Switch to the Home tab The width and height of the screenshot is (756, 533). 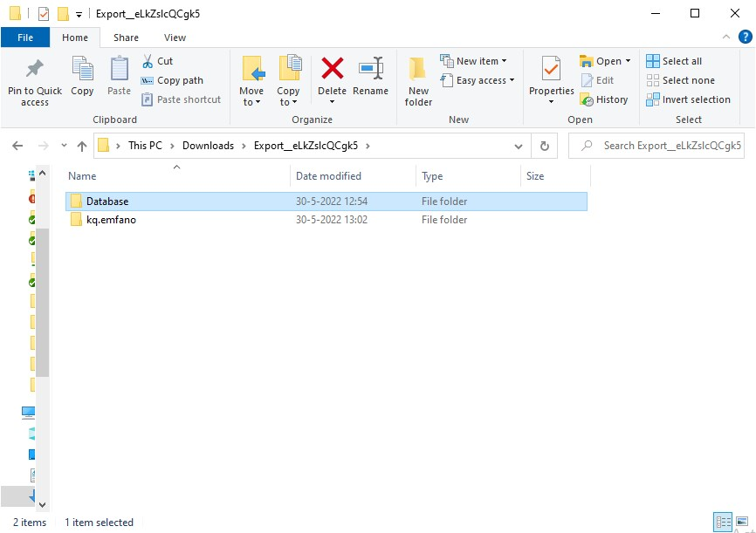pos(75,38)
